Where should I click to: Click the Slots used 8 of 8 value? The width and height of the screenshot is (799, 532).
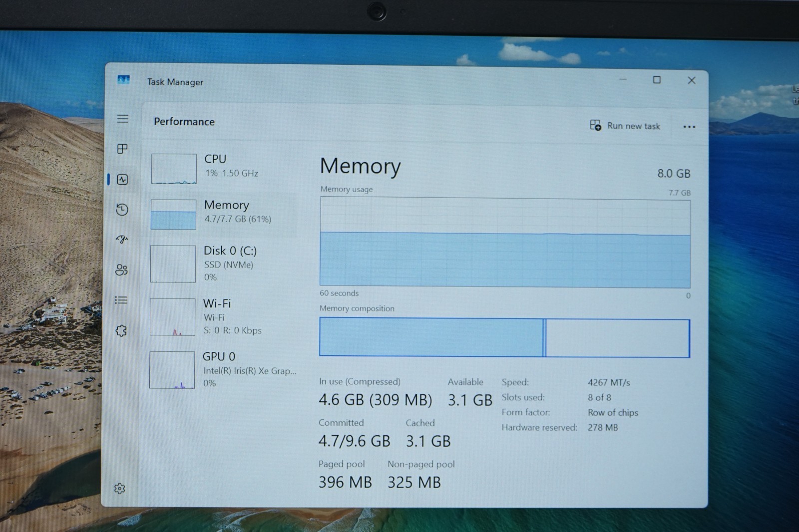click(599, 398)
